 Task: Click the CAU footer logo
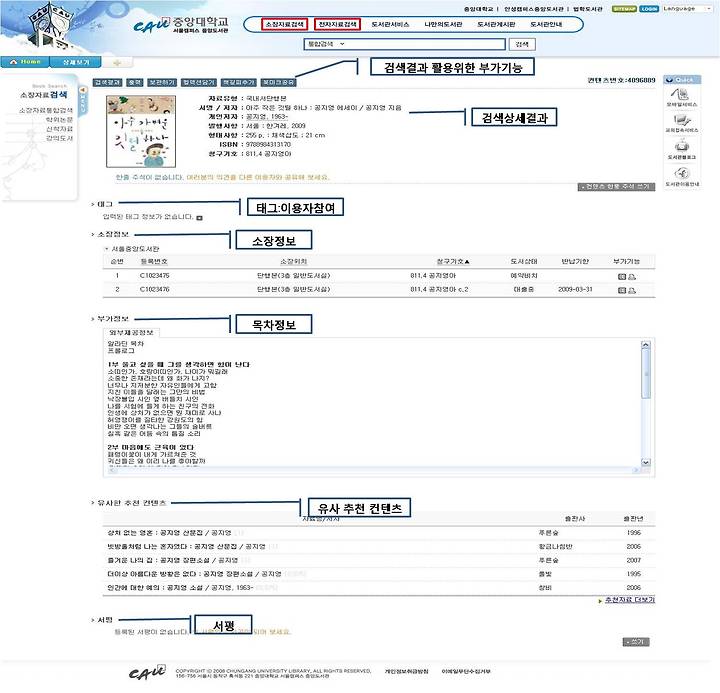[x=147, y=672]
